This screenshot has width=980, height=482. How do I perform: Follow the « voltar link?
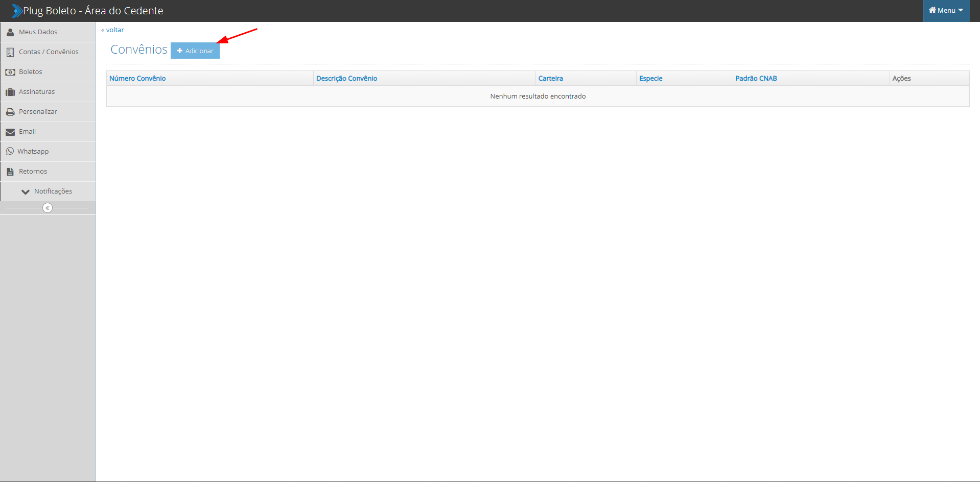tap(112, 30)
